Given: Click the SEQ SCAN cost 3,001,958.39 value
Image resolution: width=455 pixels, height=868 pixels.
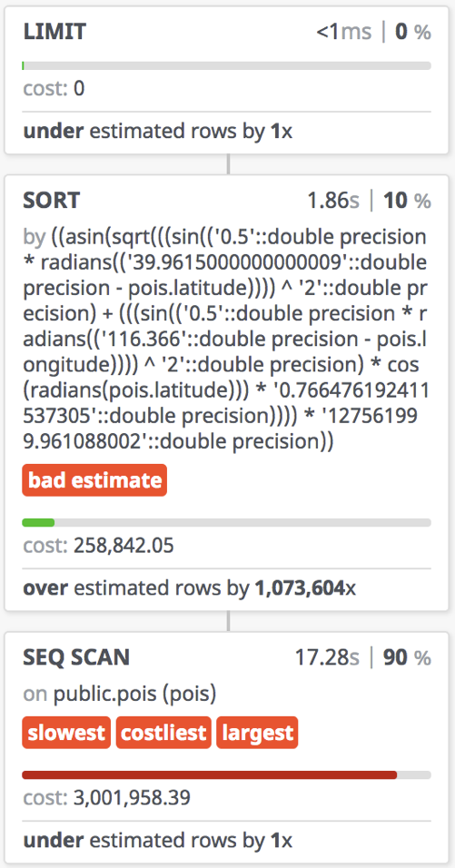Looking at the screenshot, I should click(132, 798).
